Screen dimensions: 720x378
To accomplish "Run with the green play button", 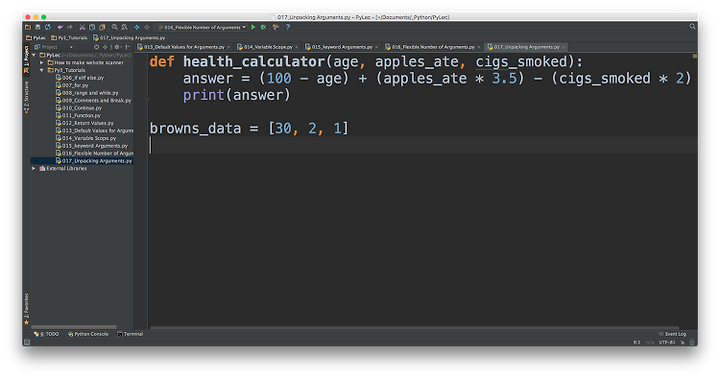I will point(253,28).
